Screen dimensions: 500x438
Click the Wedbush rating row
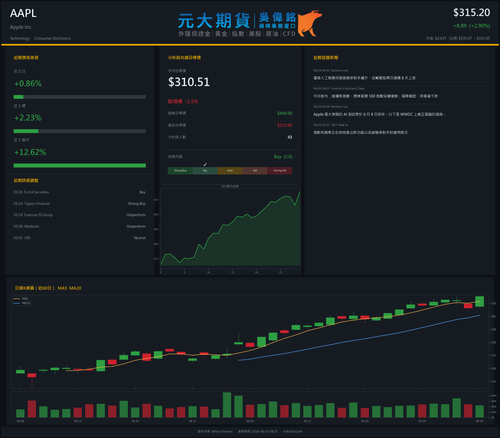point(79,226)
